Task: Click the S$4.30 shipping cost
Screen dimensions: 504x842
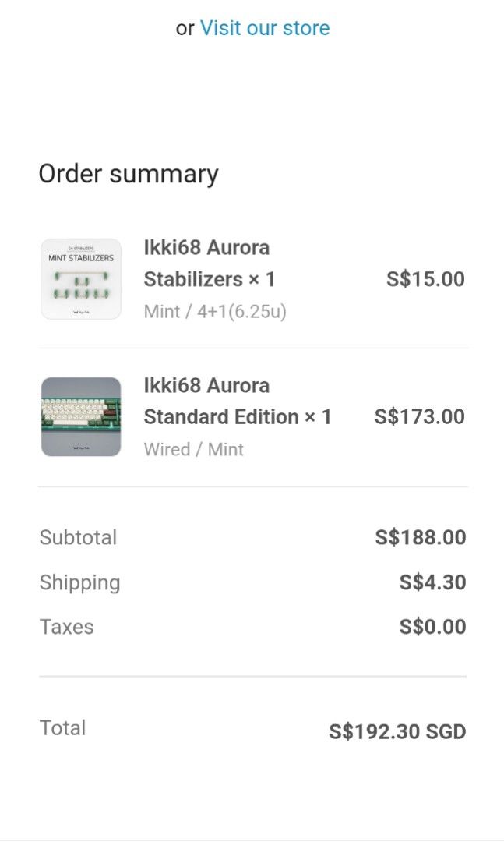Action: point(432,582)
